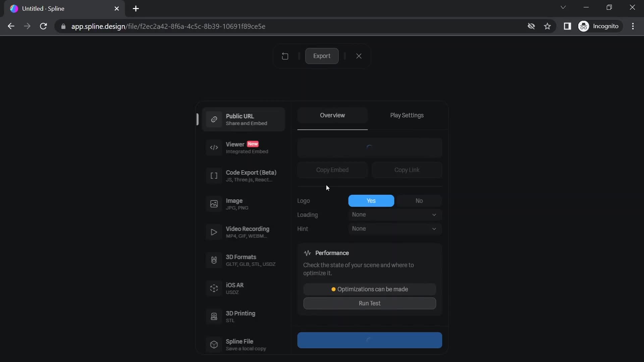Click the Spline File cube icon

coord(214,345)
